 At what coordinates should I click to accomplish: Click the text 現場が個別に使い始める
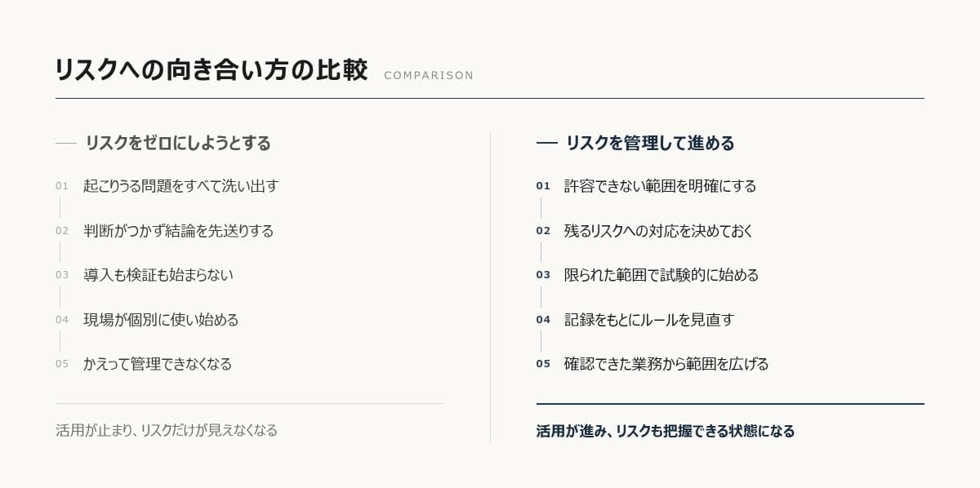click(x=161, y=320)
